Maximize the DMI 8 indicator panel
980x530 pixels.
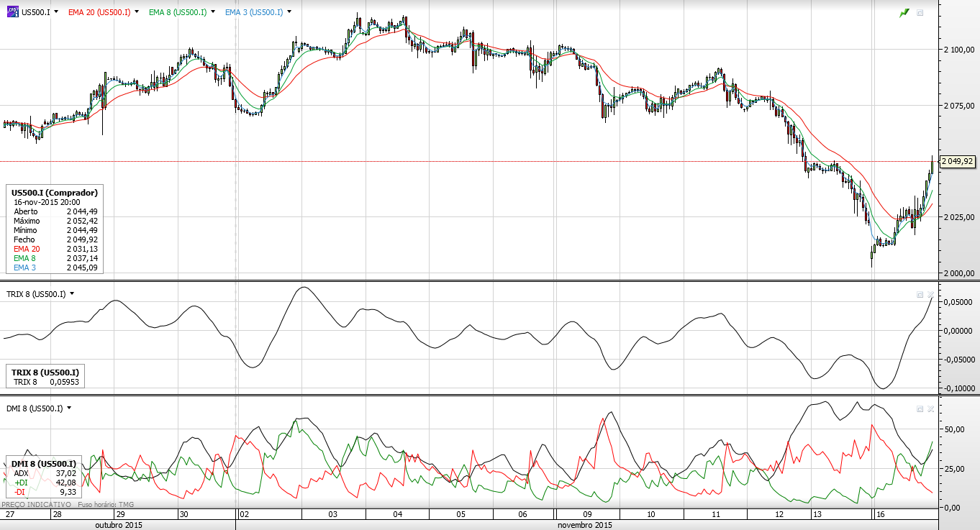(920, 408)
